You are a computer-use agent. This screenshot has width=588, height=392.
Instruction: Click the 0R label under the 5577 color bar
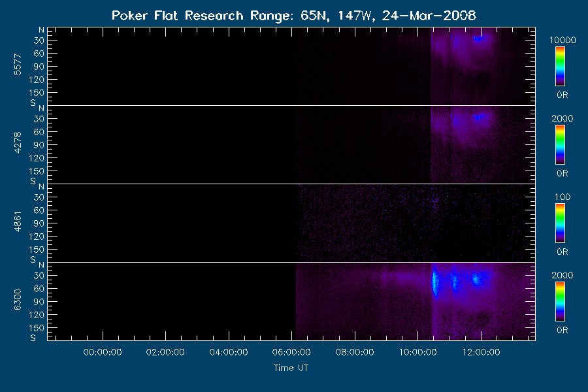point(562,95)
